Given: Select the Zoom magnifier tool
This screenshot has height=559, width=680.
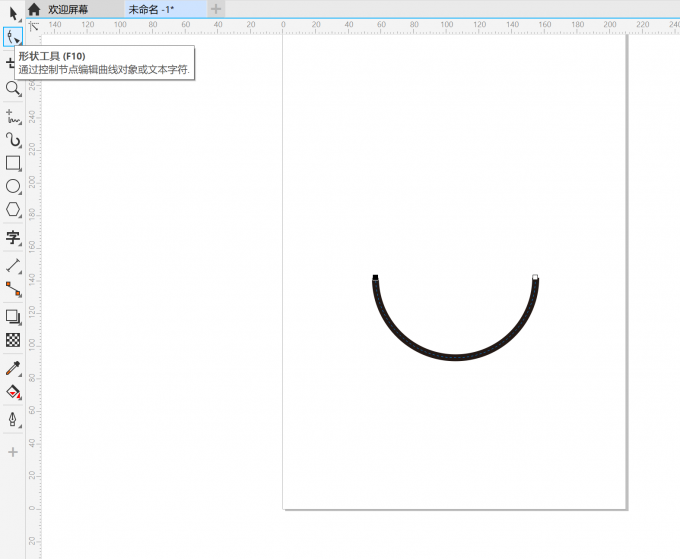Looking at the screenshot, I should [x=13, y=89].
